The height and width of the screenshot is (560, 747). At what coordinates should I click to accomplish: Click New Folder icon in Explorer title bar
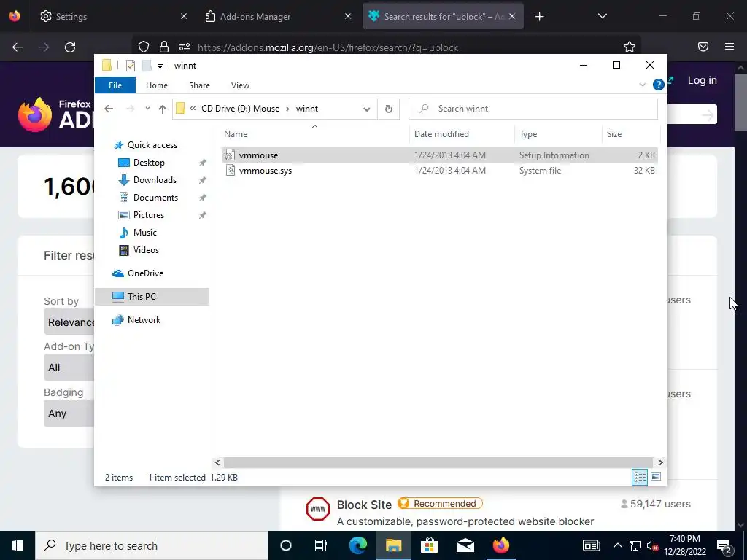point(147,66)
